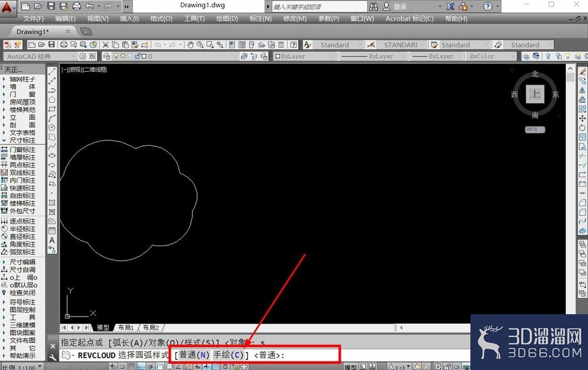Select the Multiline Text A tool
Viewport: 588px width, 370px height.
point(52,240)
